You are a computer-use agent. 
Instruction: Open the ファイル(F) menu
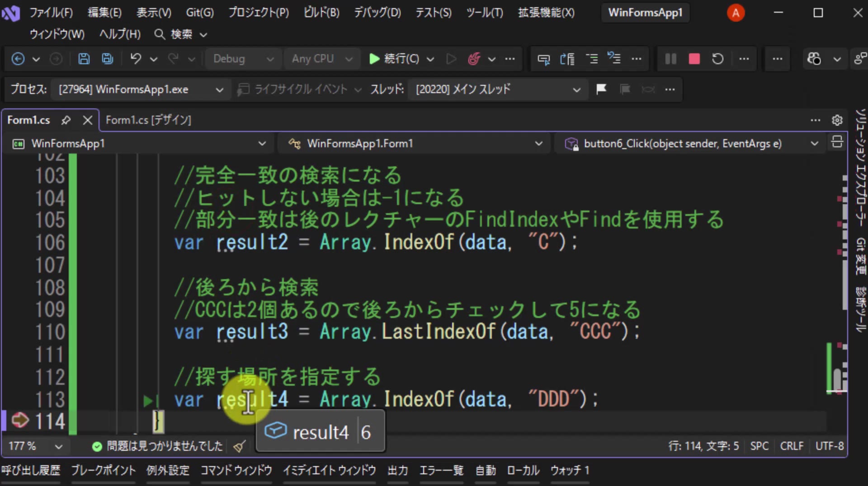[x=51, y=13]
